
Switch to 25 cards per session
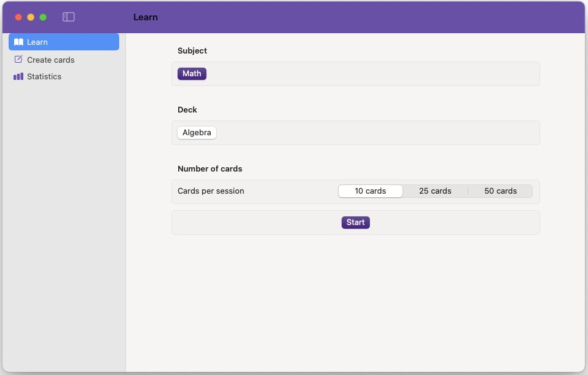point(435,191)
